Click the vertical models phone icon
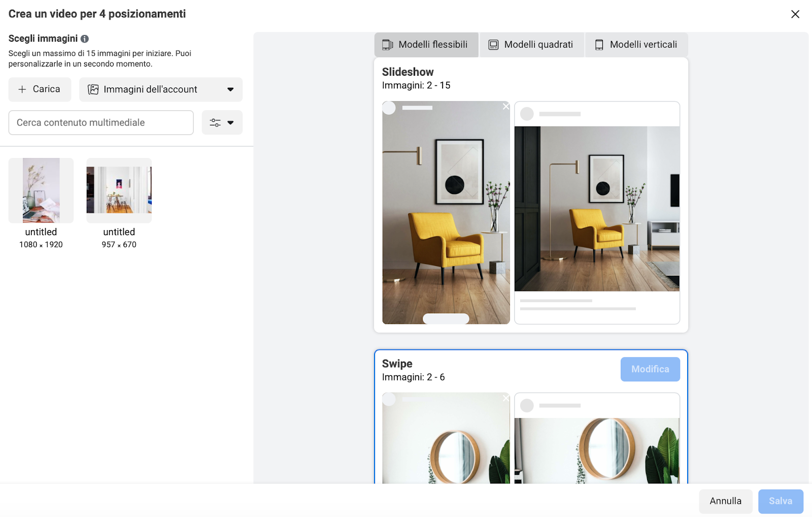The image size is (812, 517). pos(599,45)
